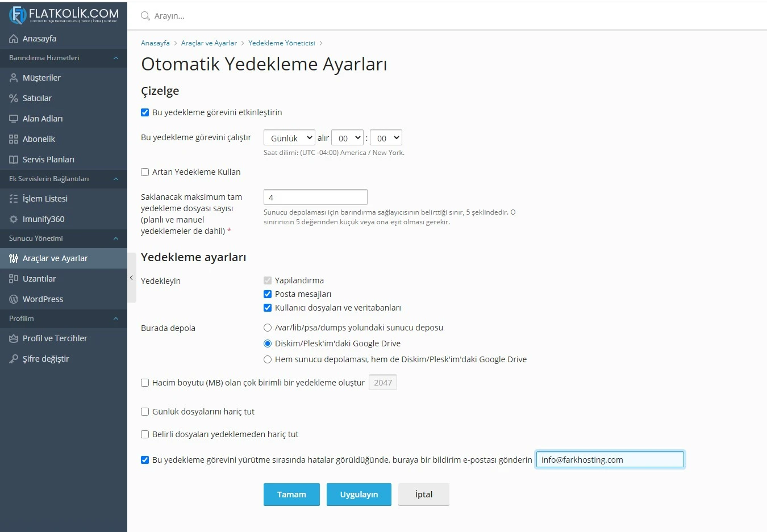767x532 pixels.
Task: Click the notification email input field
Action: 610,459
